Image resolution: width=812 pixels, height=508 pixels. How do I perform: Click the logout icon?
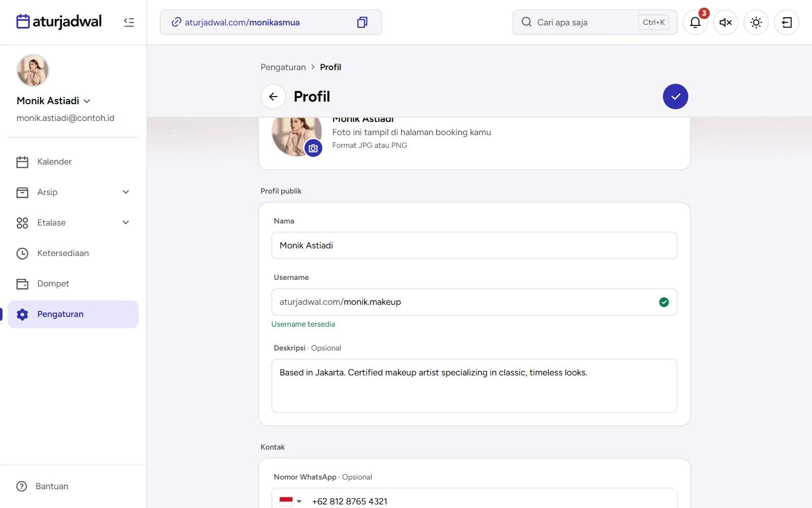pos(787,22)
